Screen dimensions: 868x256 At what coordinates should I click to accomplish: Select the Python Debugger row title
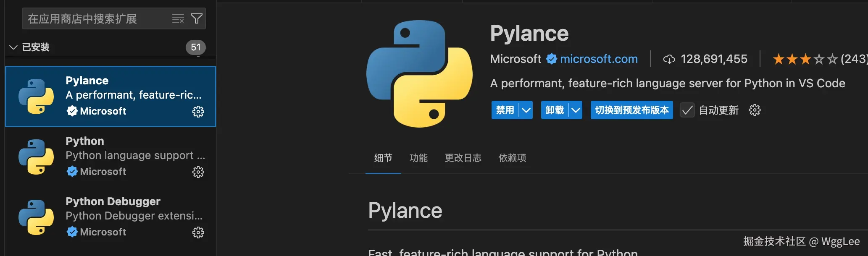[x=113, y=201]
